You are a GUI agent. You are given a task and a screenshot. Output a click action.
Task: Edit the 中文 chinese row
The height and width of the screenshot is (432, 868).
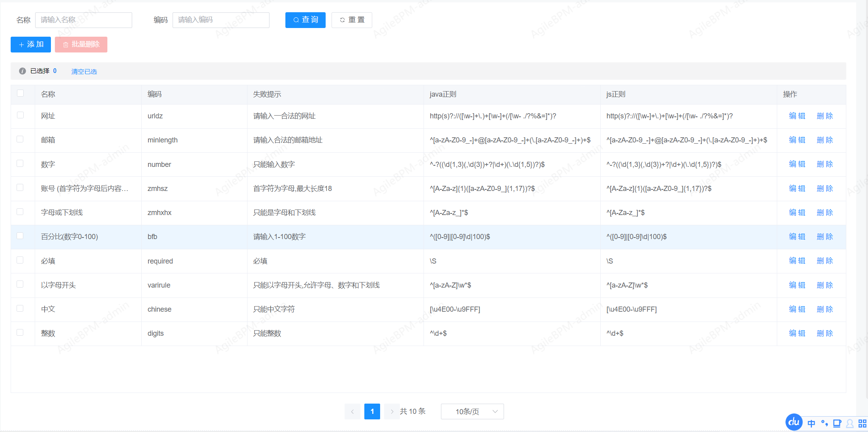click(x=797, y=309)
